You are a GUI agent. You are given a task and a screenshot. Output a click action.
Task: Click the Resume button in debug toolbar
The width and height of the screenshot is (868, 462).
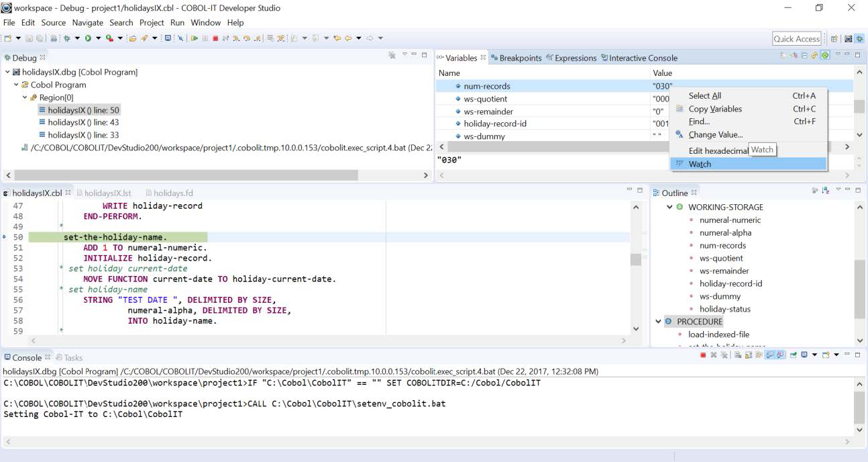pyautogui.click(x=195, y=38)
